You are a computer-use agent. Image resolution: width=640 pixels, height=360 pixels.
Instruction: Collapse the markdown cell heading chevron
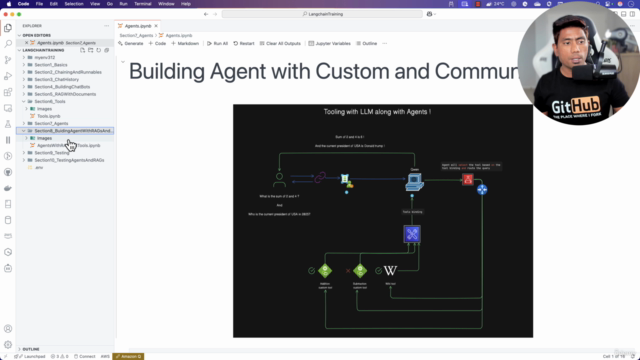(123, 62)
